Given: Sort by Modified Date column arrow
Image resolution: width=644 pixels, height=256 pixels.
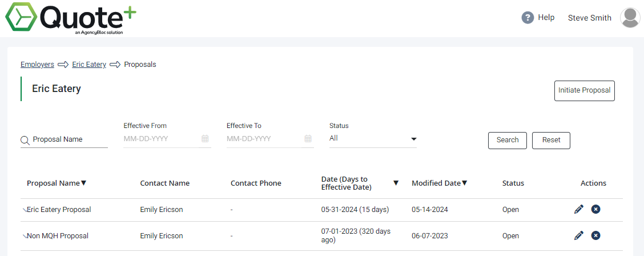Looking at the screenshot, I should pyautogui.click(x=465, y=183).
